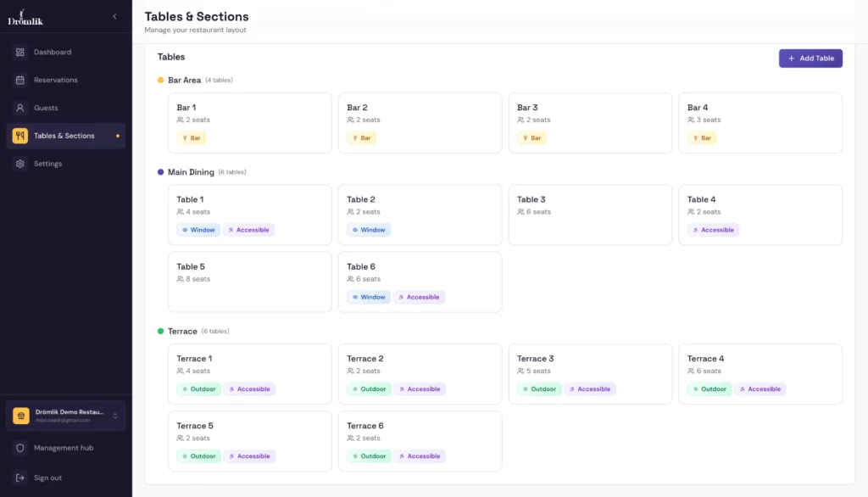
Task: Click '(6 tables)' count next to Main Dining
Action: pyautogui.click(x=232, y=172)
